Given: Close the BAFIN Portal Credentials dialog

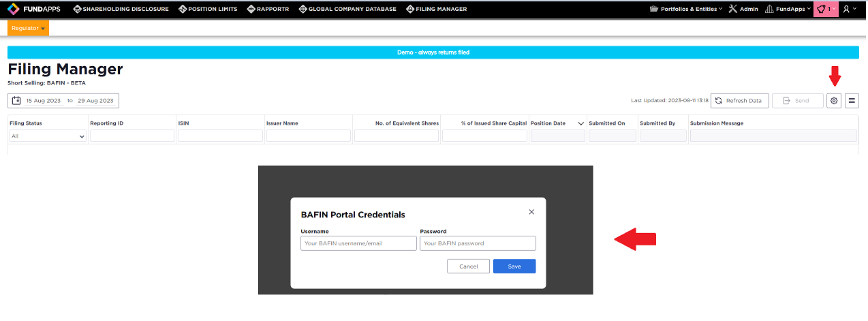Looking at the screenshot, I should coord(531,212).
